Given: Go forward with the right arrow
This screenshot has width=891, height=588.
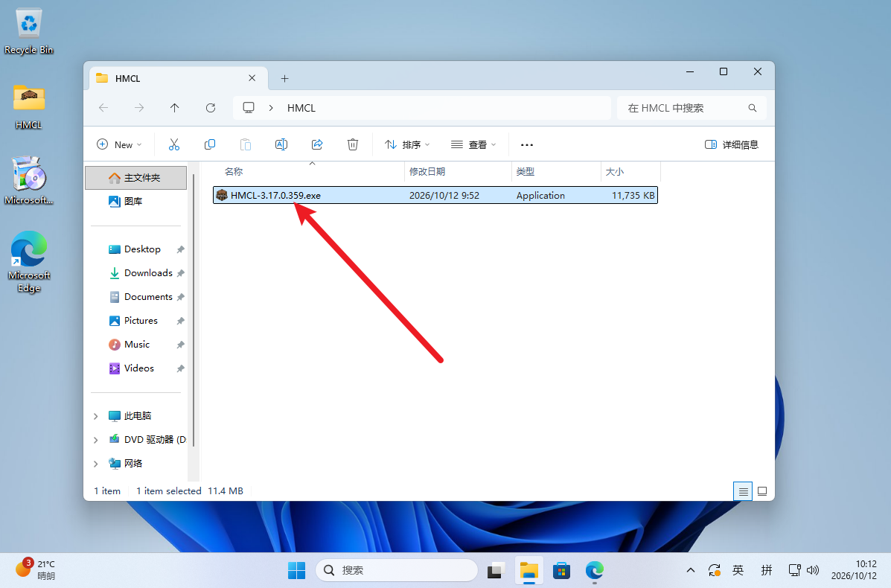Looking at the screenshot, I should (139, 108).
